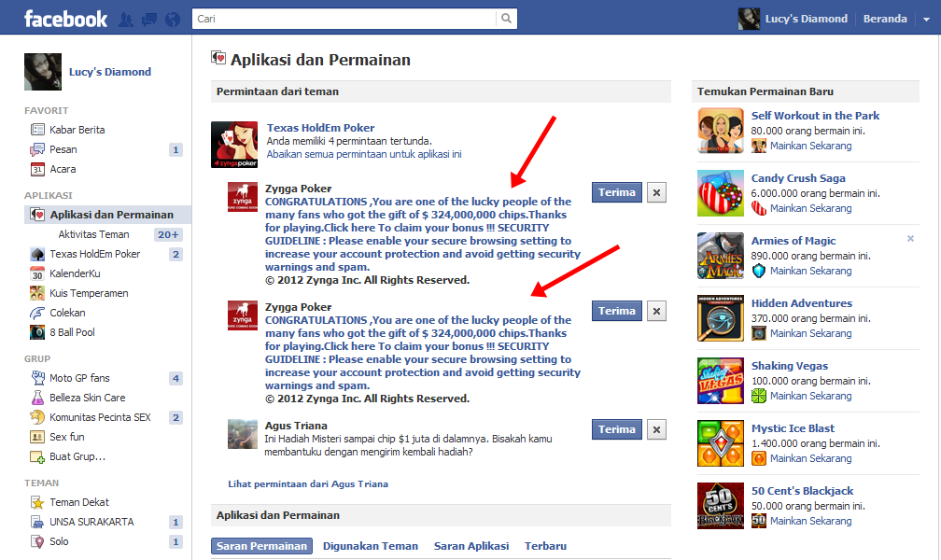Switch to Digunakan Teman tab
This screenshot has width=941, height=560.
[371, 546]
